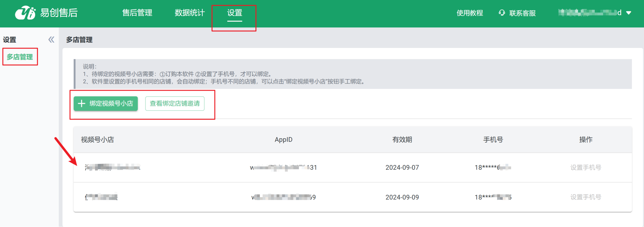Screen dimensions: 644x227
Task: Open the 售后管理 tab
Action: pos(137,13)
